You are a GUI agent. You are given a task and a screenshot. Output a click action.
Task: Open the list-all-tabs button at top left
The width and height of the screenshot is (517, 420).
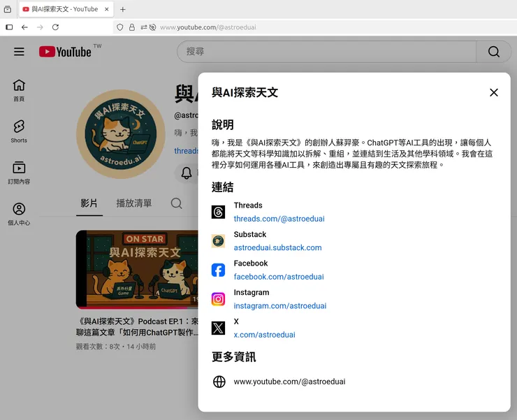(7, 9)
